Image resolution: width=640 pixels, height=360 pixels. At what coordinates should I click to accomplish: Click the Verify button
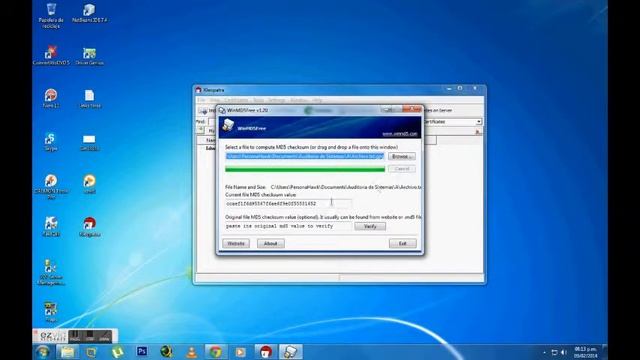click(370, 227)
